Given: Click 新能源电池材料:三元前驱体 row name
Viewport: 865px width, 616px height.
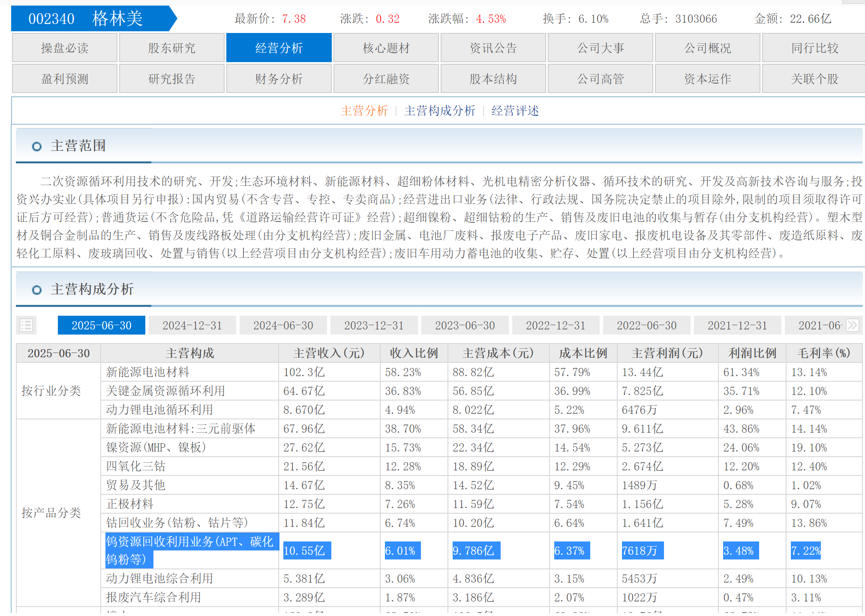Looking at the screenshot, I should pos(180,428).
